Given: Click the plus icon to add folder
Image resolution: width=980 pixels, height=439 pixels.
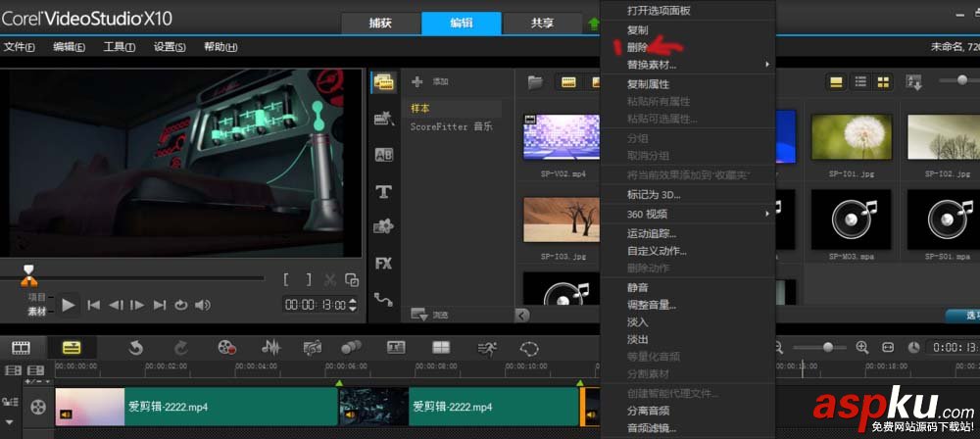Looking at the screenshot, I should click(x=417, y=82).
